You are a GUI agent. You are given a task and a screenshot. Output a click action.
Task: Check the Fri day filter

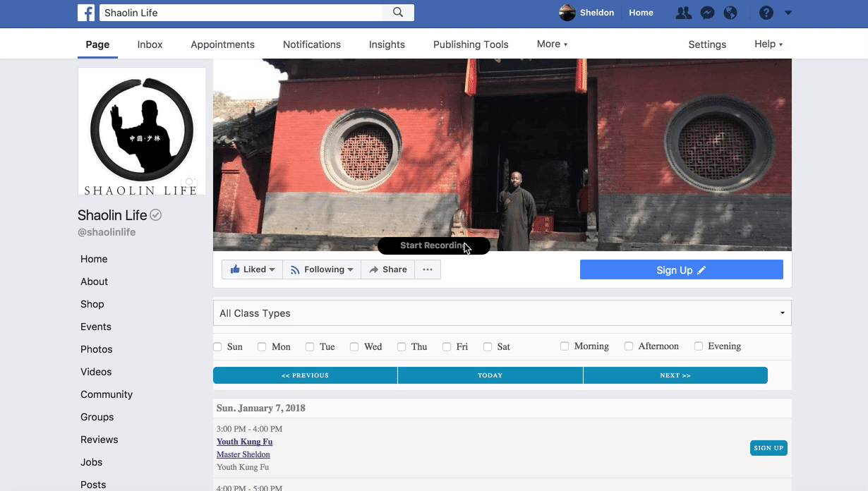(447, 346)
